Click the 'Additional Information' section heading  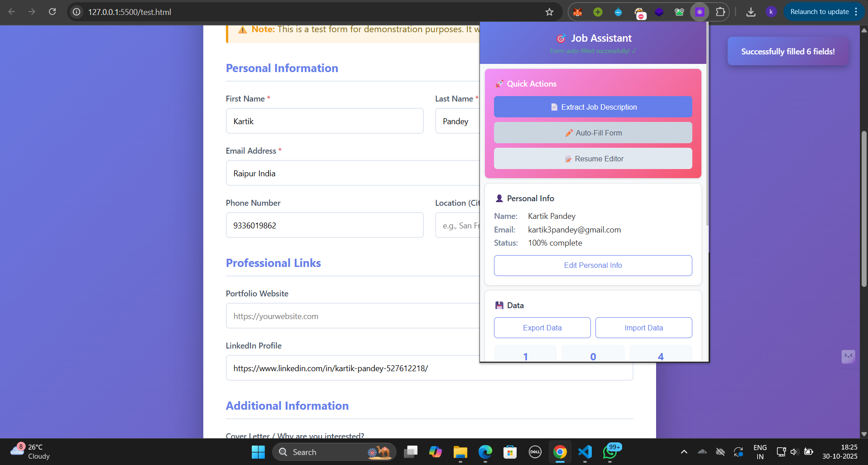click(288, 406)
